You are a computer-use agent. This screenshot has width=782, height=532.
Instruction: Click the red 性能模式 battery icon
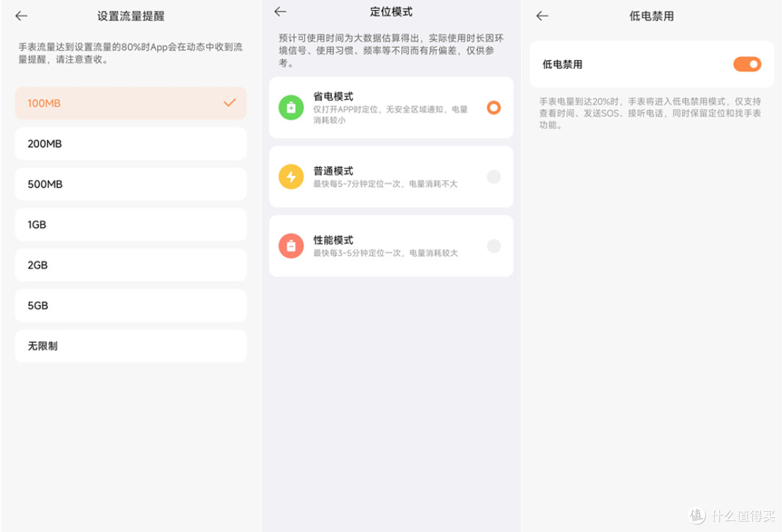[291, 246]
